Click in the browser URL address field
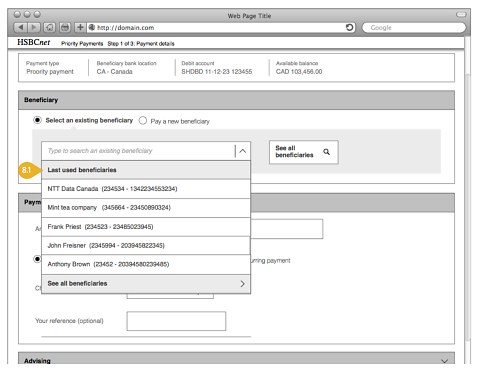Screen dimensions: 479x377 pyautogui.click(x=220, y=27)
